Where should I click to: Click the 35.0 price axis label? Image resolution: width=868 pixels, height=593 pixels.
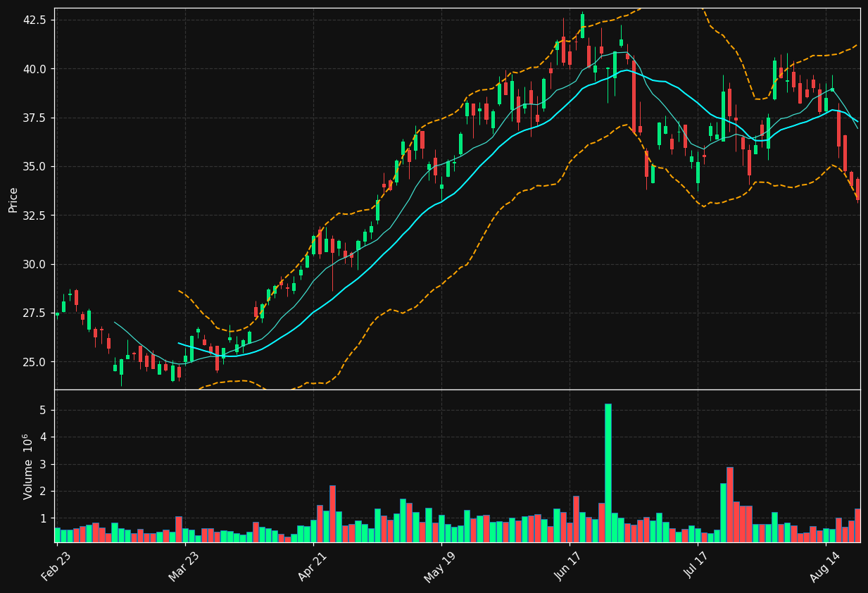pyautogui.click(x=35, y=167)
